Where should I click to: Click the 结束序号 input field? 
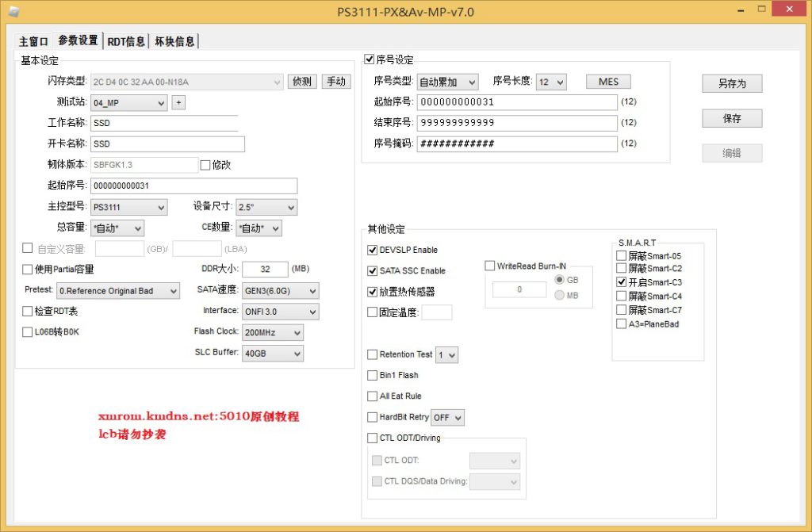click(x=516, y=123)
